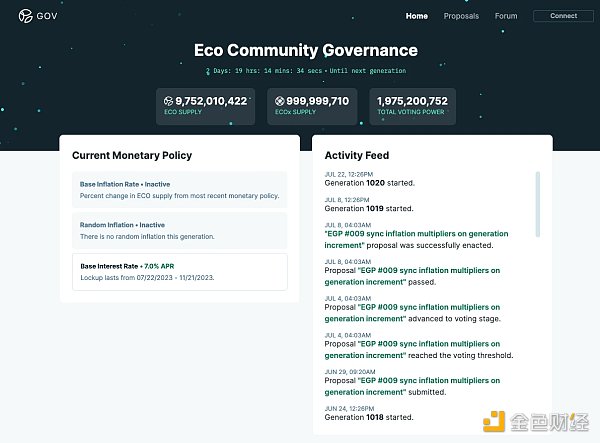Open the Forum link in navigation
This screenshot has width=600, height=443.
(506, 16)
